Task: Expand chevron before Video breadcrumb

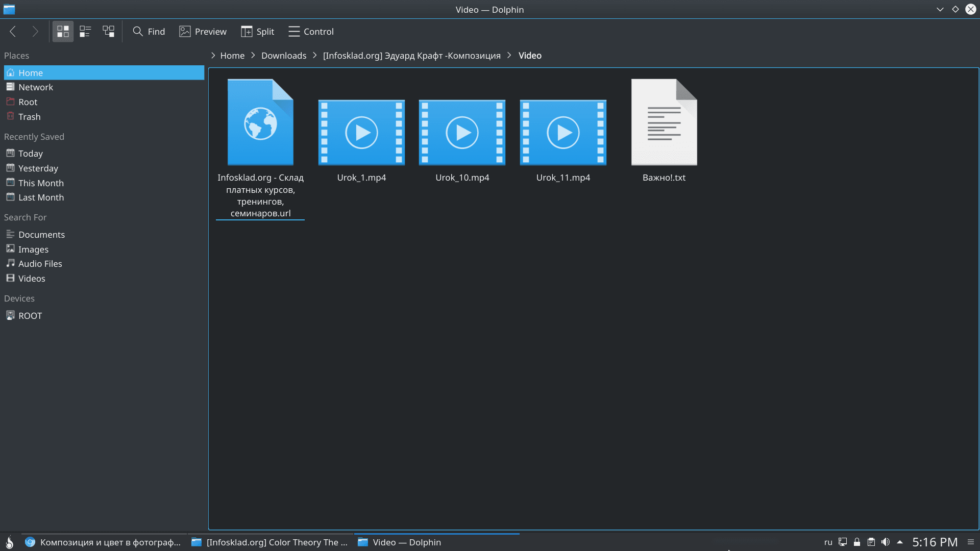Action: 509,56
